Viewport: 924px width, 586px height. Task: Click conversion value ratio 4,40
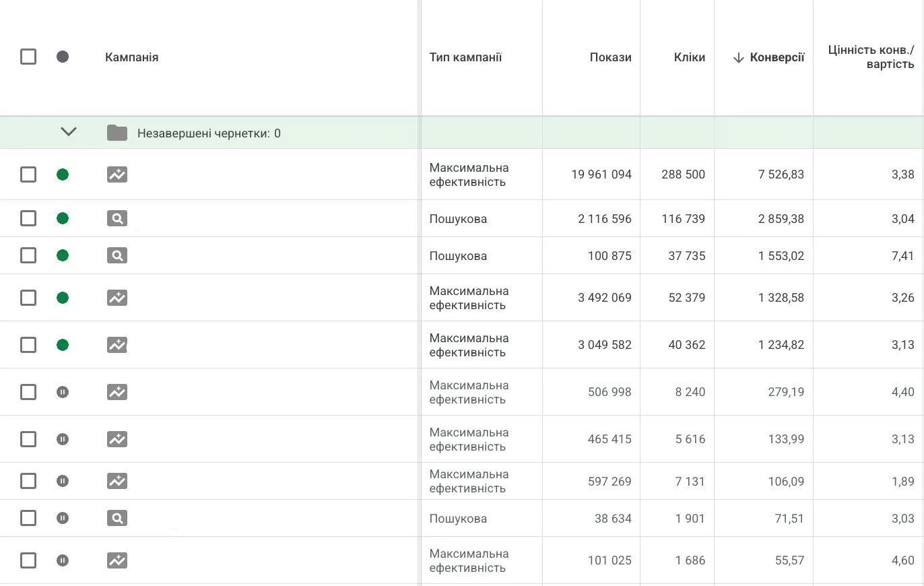pyautogui.click(x=903, y=392)
